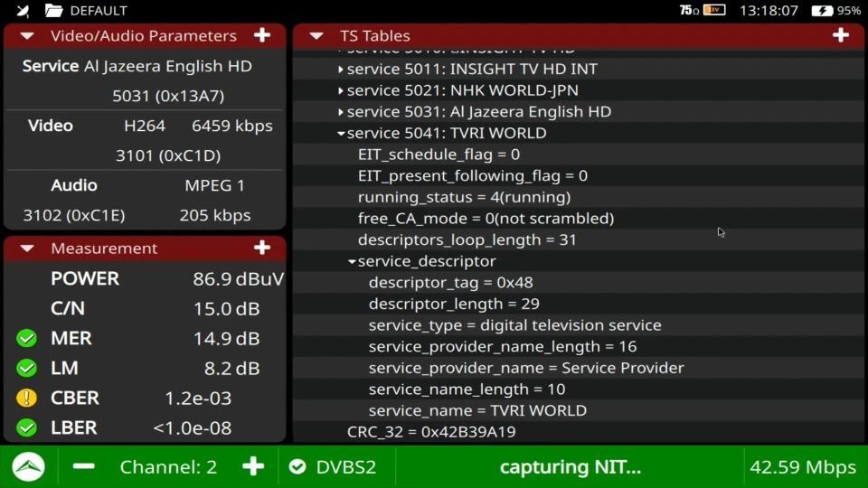Tap the satellite dish icon in top bar
Image resolution: width=868 pixels, height=488 pixels.
[23, 10]
